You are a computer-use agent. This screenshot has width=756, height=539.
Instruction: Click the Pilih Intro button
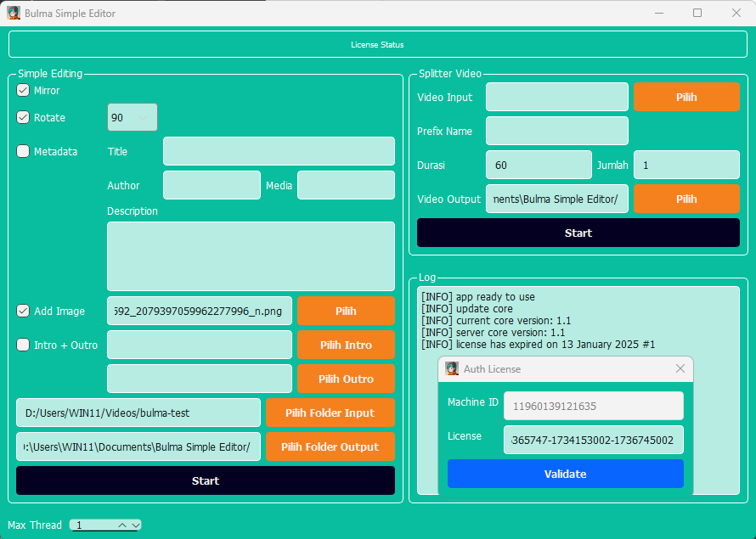[346, 345]
